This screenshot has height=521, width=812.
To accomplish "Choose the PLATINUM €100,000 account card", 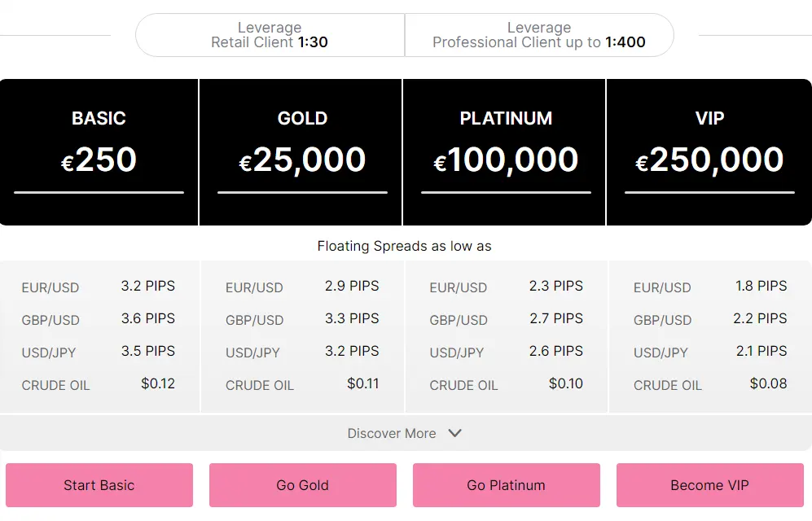I will coord(506,151).
